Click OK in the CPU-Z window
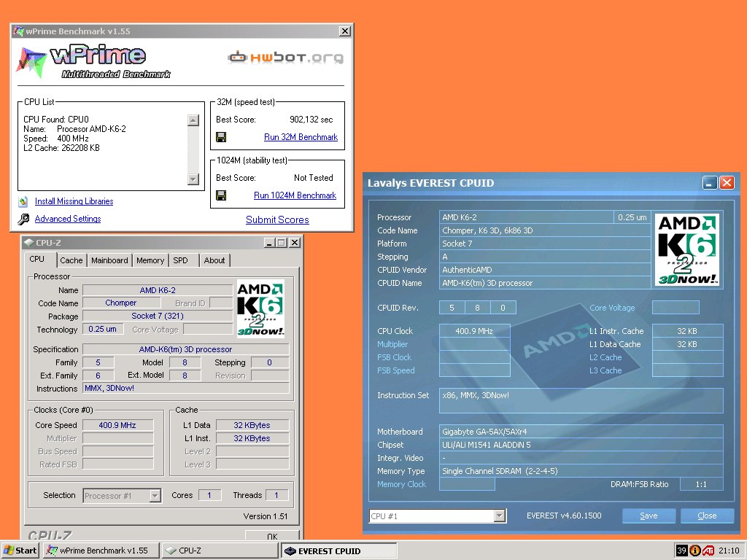 point(272,535)
